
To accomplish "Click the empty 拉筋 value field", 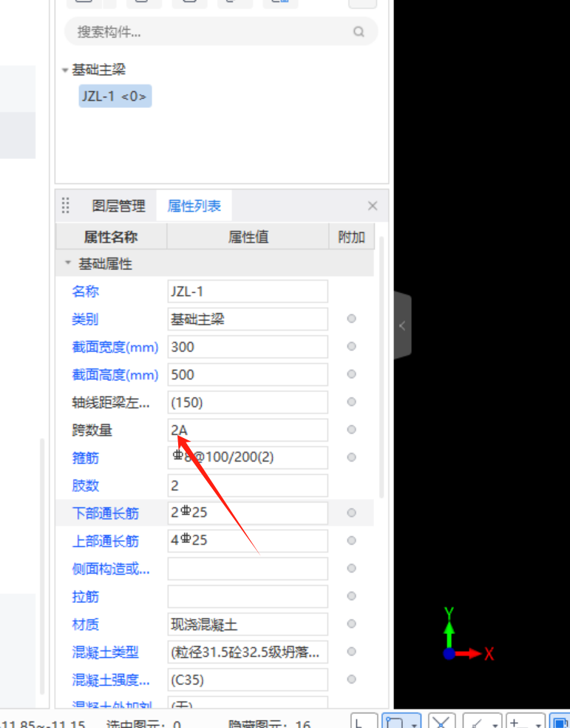I will 248,596.
